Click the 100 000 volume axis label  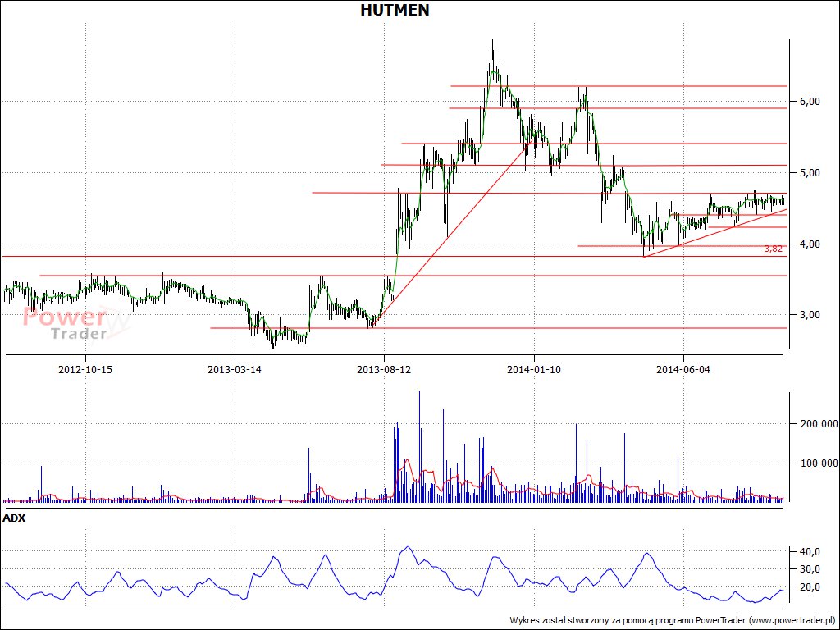click(x=819, y=463)
